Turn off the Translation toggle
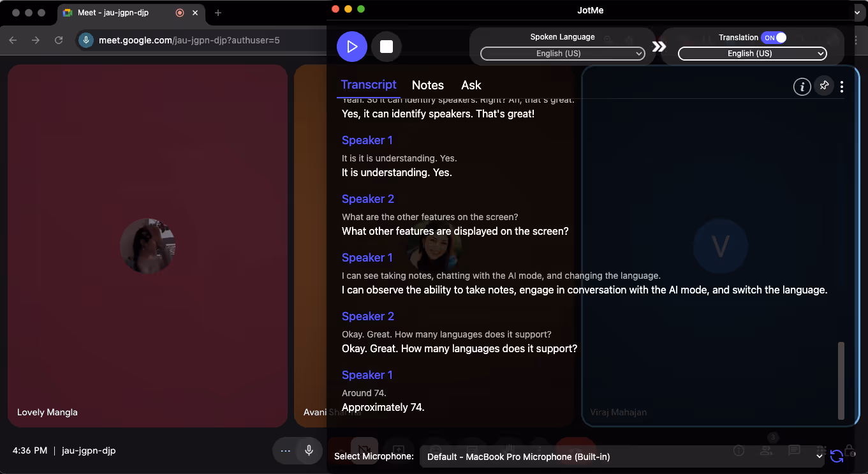Screen dimensions: 868x474 (774, 38)
